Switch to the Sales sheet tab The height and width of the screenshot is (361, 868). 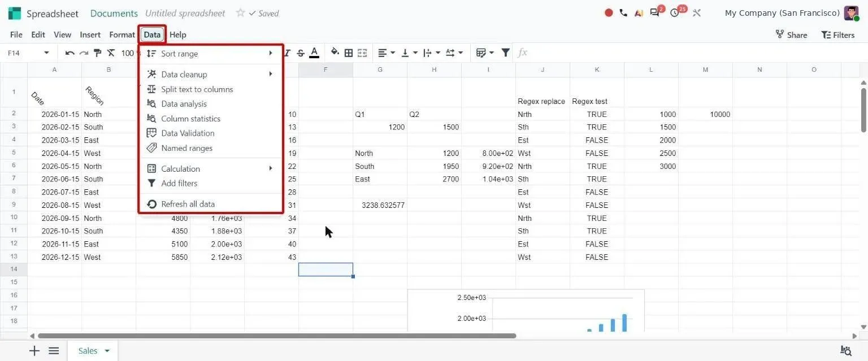click(x=88, y=351)
